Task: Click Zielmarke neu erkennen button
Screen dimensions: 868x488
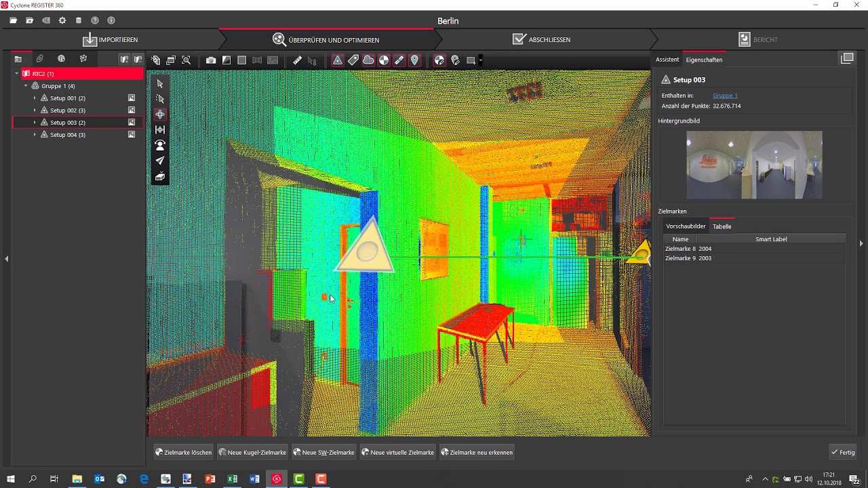Action: click(x=477, y=452)
